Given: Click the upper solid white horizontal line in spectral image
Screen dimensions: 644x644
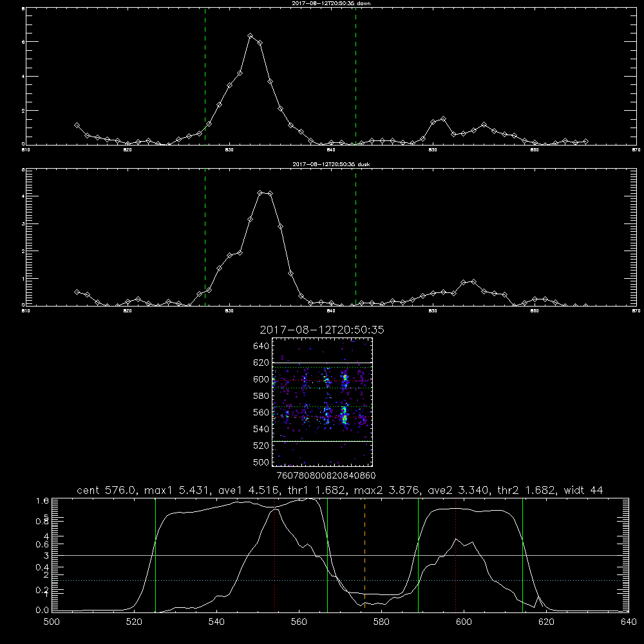Looking at the screenshot, I should click(x=323, y=363).
